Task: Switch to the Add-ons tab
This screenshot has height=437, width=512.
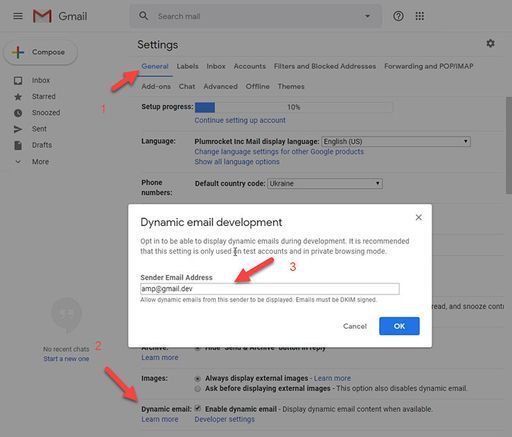Action: point(156,87)
